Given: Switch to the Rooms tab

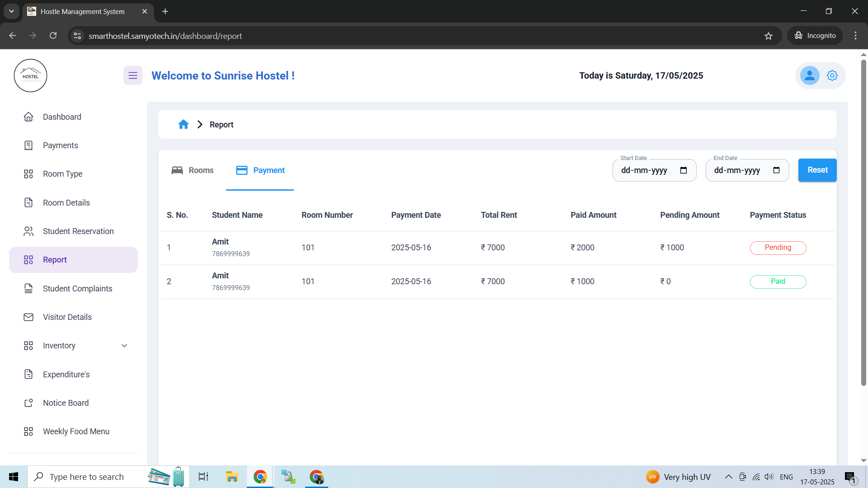Looking at the screenshot, I should pos(192,170).
